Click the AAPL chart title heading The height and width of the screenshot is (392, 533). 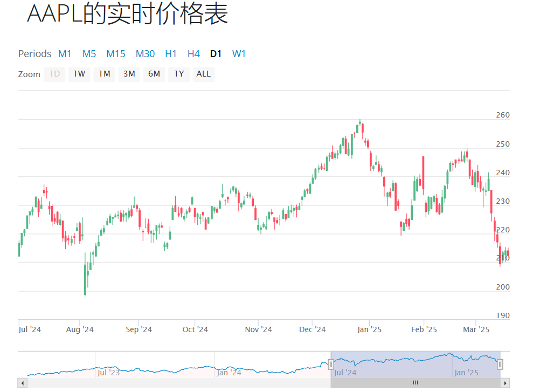[x=127, y=13]
